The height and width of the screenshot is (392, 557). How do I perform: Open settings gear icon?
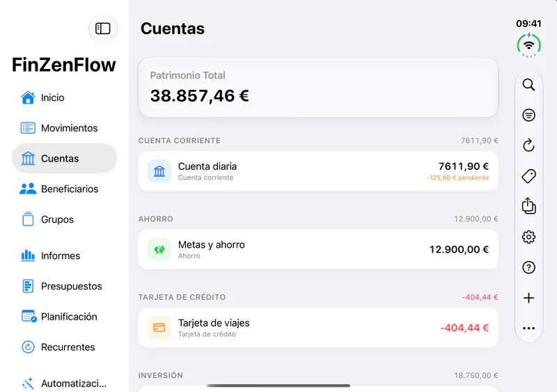click(528, 237)
